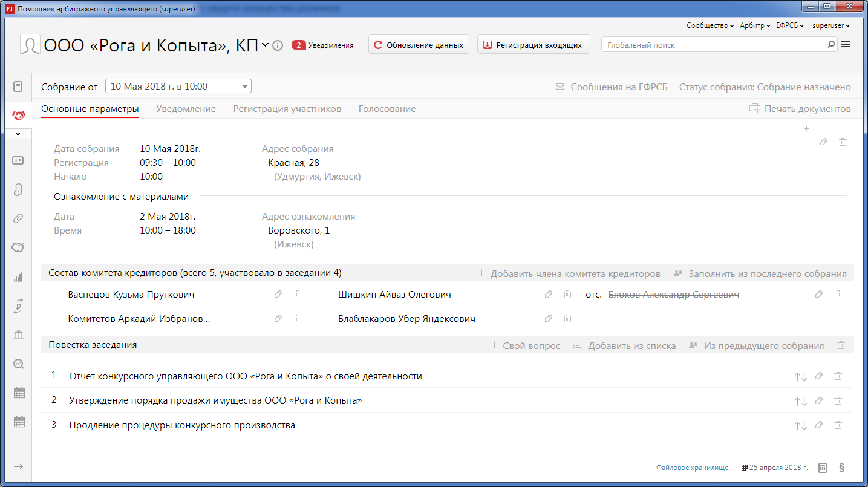
Task: Open the Регистрация участников tab
Action: 287,109
